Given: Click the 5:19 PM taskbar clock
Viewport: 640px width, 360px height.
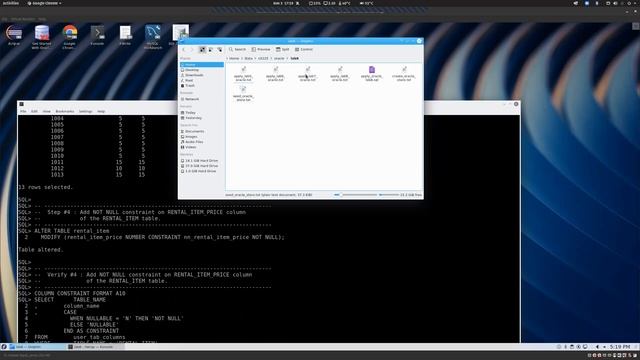Looking at the screenshot, I should click(x=620, y=347).
